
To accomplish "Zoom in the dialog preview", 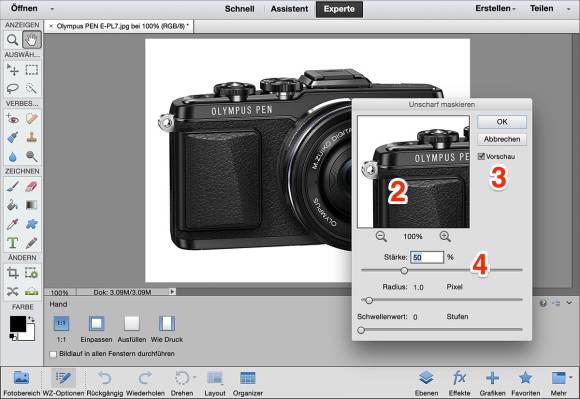I will (445, 236).
